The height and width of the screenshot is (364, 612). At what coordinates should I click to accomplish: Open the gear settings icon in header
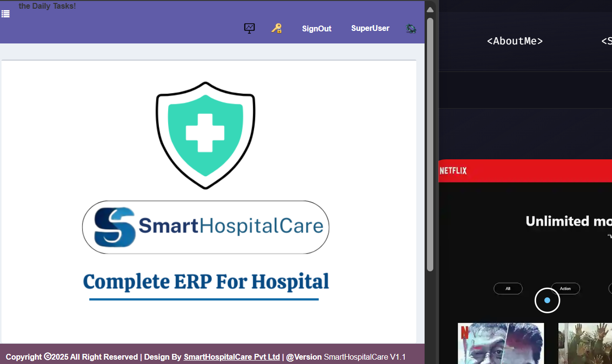(411, 28)
